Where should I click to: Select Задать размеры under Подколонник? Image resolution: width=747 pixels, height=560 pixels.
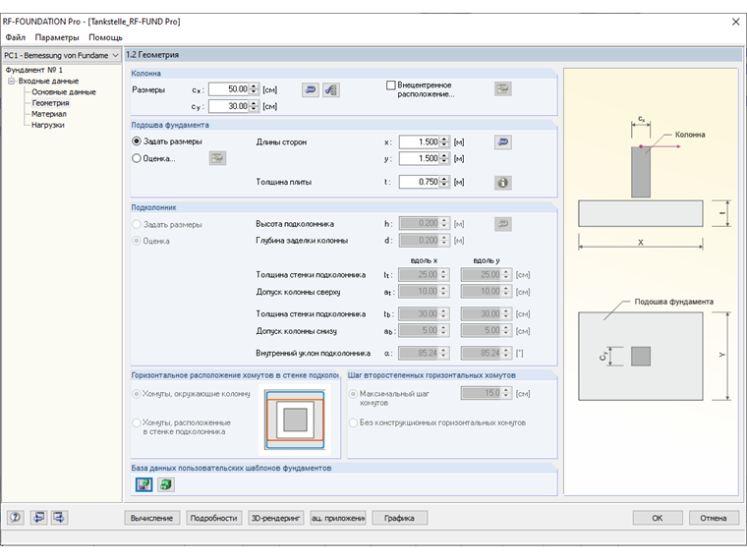(137, 224)
